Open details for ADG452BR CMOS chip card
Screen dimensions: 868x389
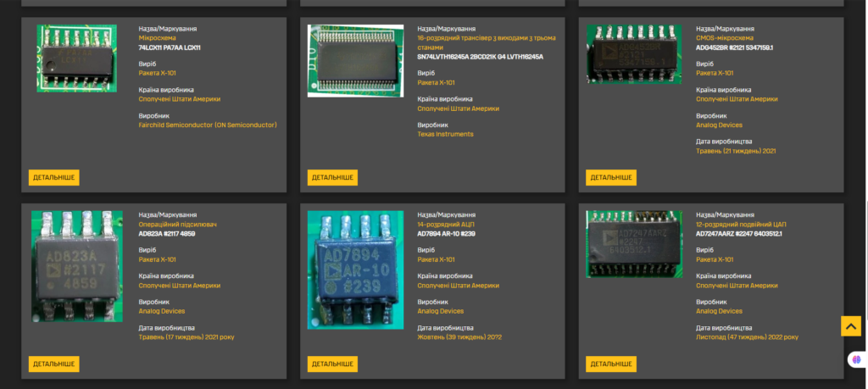611,178
